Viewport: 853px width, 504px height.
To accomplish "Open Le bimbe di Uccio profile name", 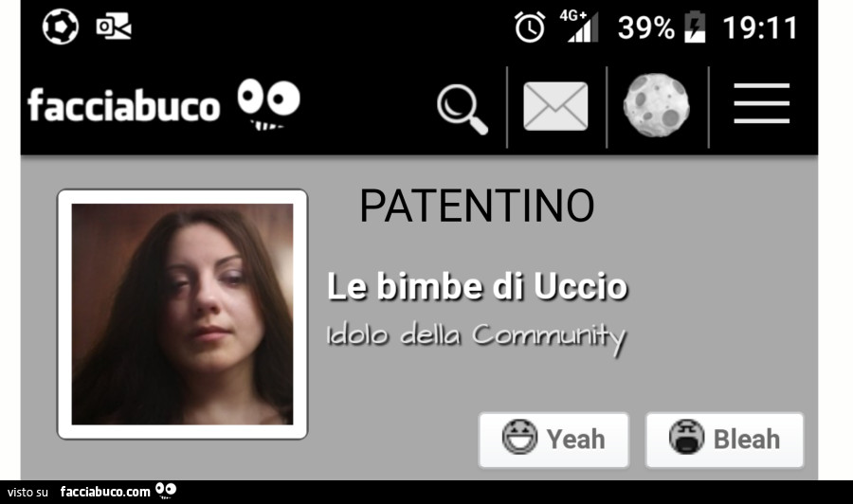I will click(478, 286).
